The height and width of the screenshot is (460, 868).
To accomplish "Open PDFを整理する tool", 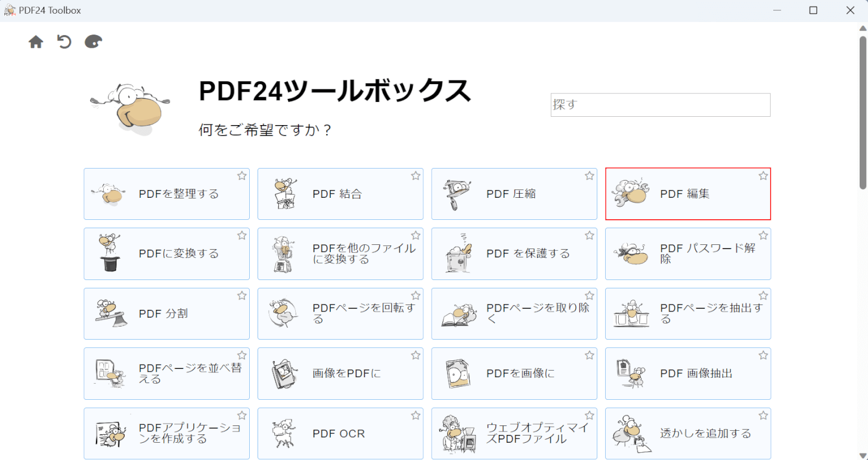I will tap(166, 194).
